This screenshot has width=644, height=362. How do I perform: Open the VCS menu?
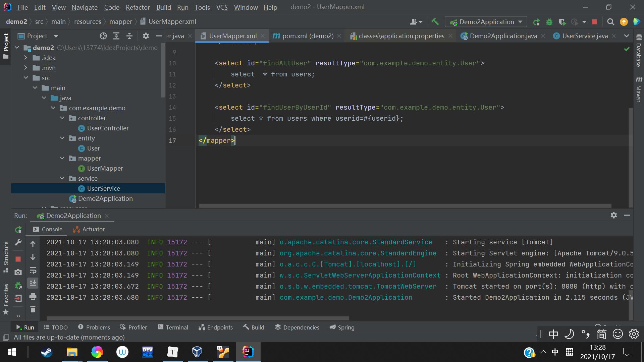point(222,7)
